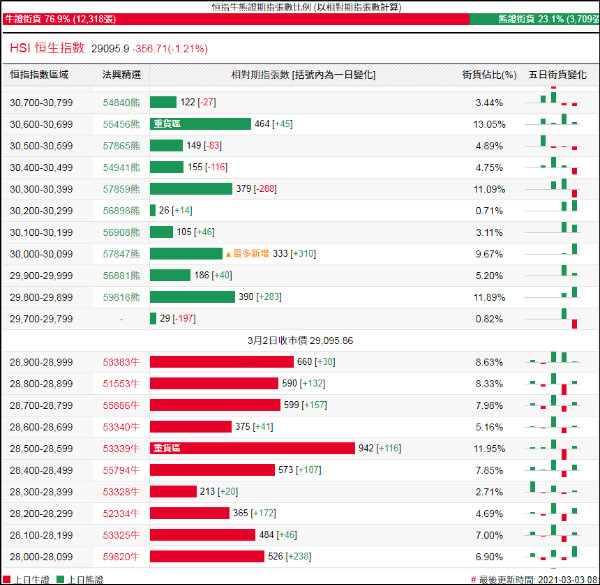Image resolution: width=600 pixels, height=585 pixels.
Task: Click the 29,800-29,899 range cell
Action: (41, 297)
